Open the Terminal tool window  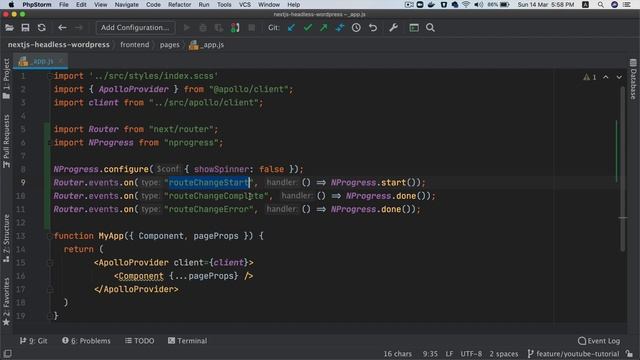point(187,341)
